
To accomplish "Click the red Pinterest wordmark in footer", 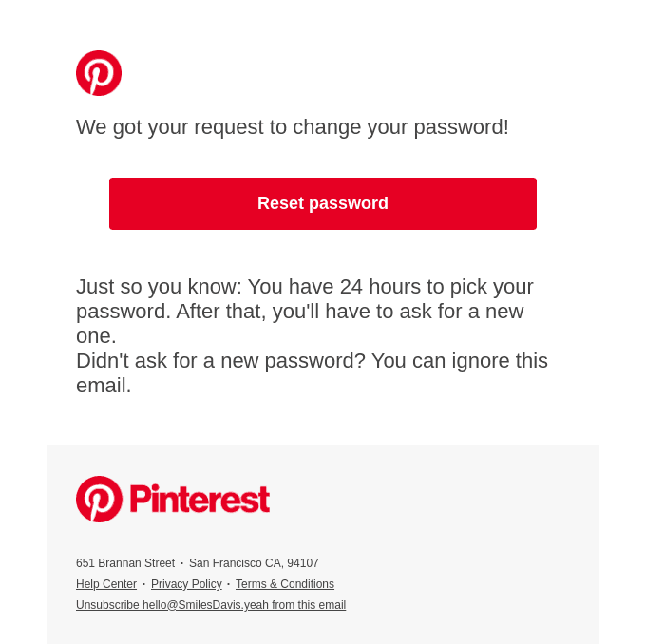I will [x=199, y=499].
